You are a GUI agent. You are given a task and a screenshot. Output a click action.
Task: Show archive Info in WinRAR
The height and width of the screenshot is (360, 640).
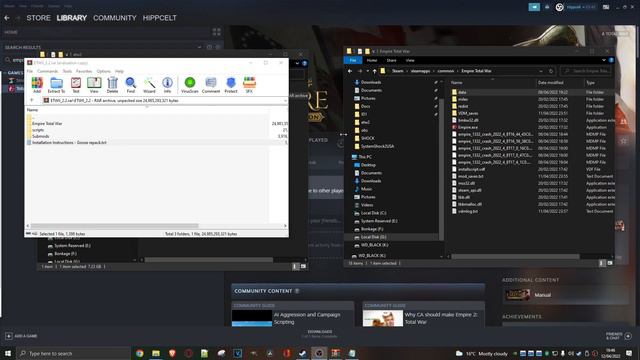pyautogui.click(x=167, y=85)
